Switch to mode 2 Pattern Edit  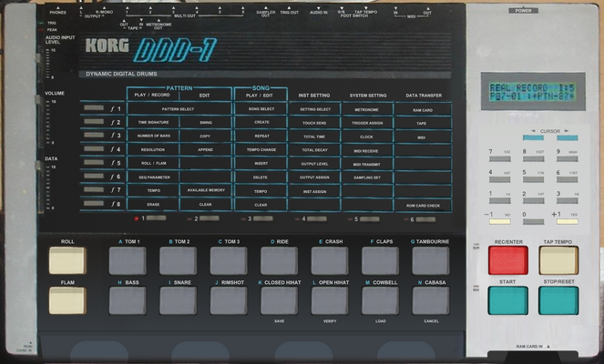[210, 218]
